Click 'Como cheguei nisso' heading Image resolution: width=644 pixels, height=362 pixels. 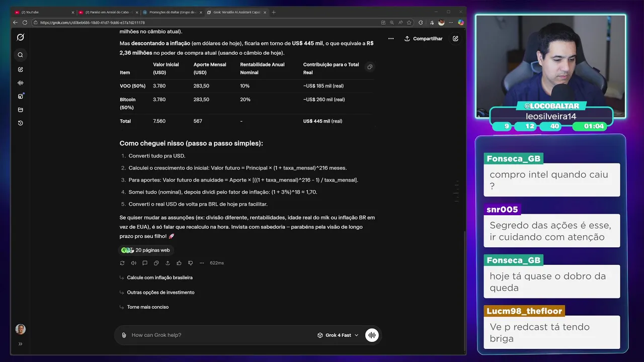point(191,143)
